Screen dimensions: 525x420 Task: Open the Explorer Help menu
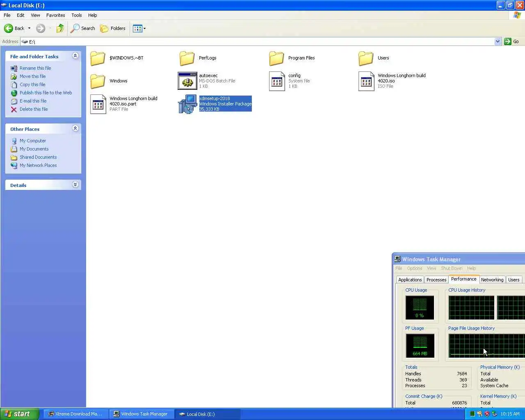(93, 15)
